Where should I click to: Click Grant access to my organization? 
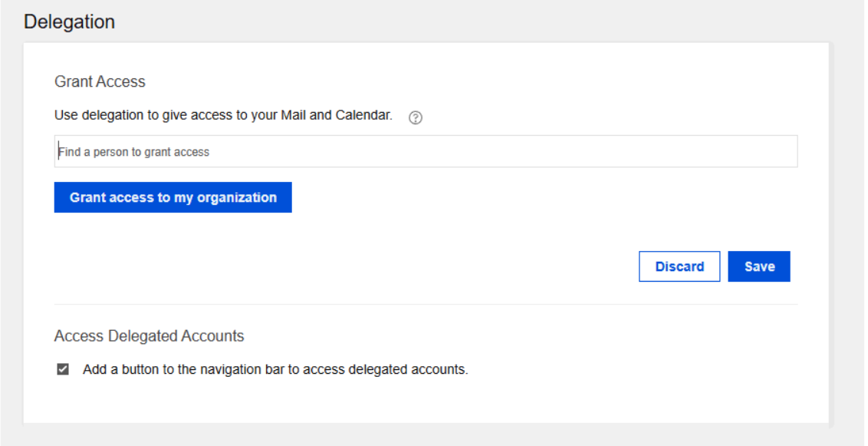(x=173, y=197)
